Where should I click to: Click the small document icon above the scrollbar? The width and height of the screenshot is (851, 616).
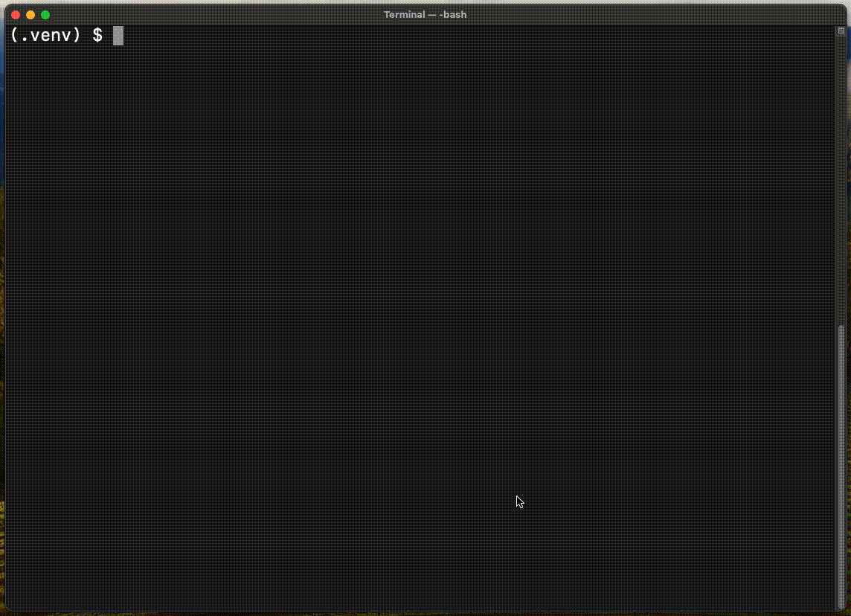click(841, 31)
